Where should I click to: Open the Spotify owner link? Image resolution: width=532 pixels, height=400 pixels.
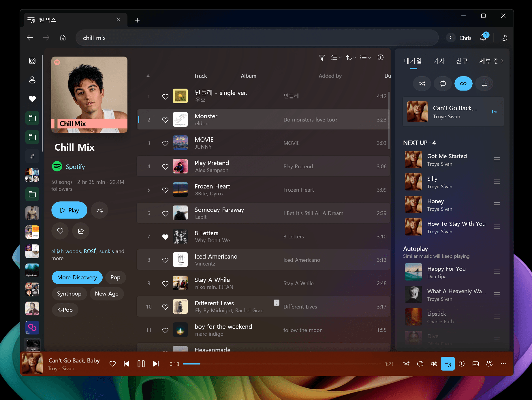(x=75, y=167)
